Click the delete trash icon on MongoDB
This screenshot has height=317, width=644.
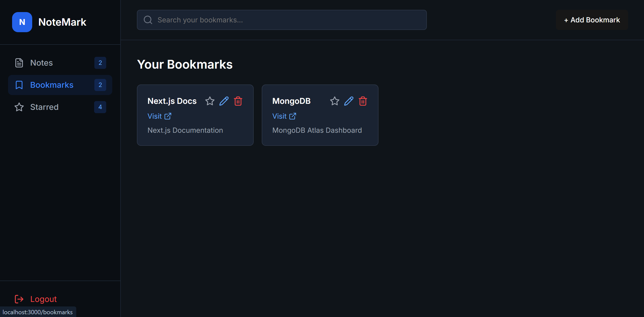(363, 101)
